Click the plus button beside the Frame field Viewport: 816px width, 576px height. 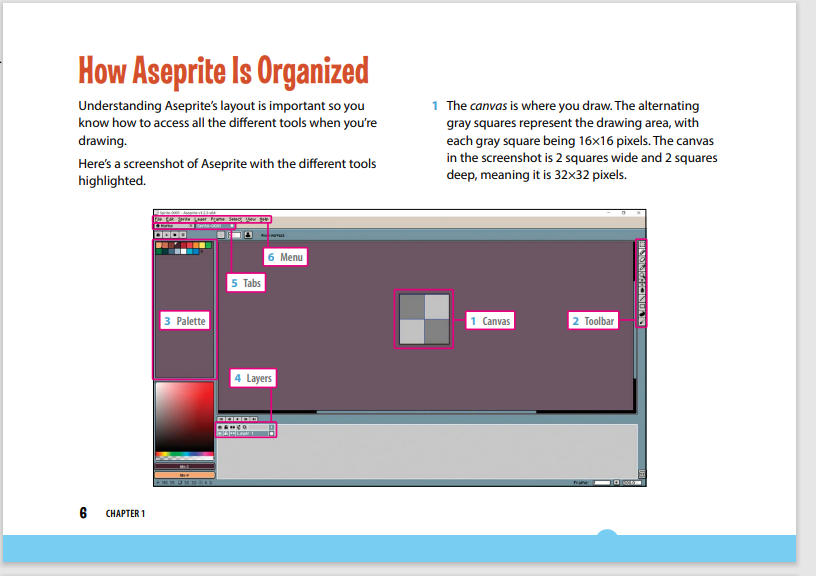(x=616, y=482)
